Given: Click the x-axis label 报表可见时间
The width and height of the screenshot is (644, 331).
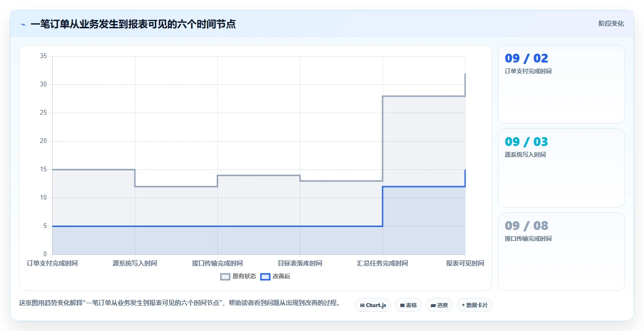Looking at the screenshot, I should pos(465,263).
